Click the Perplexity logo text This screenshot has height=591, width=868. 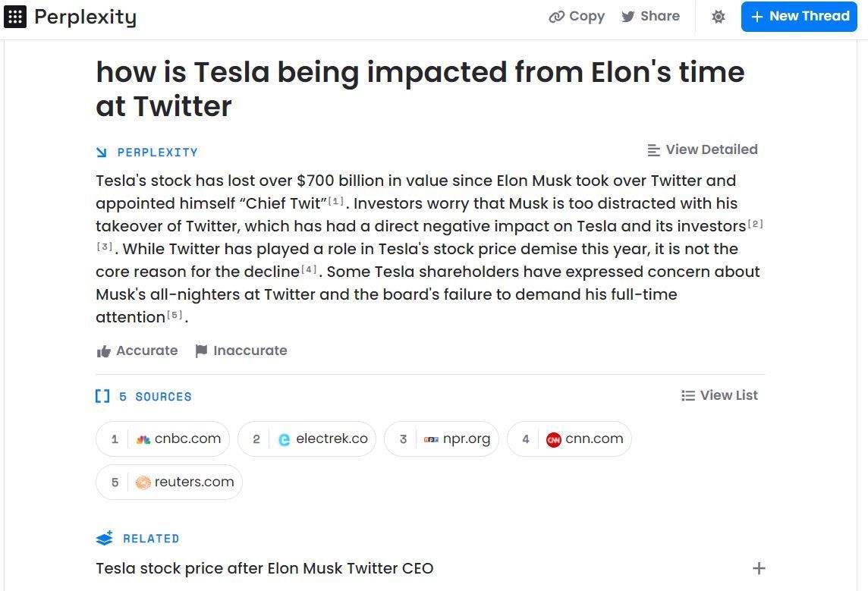[85, 17]
